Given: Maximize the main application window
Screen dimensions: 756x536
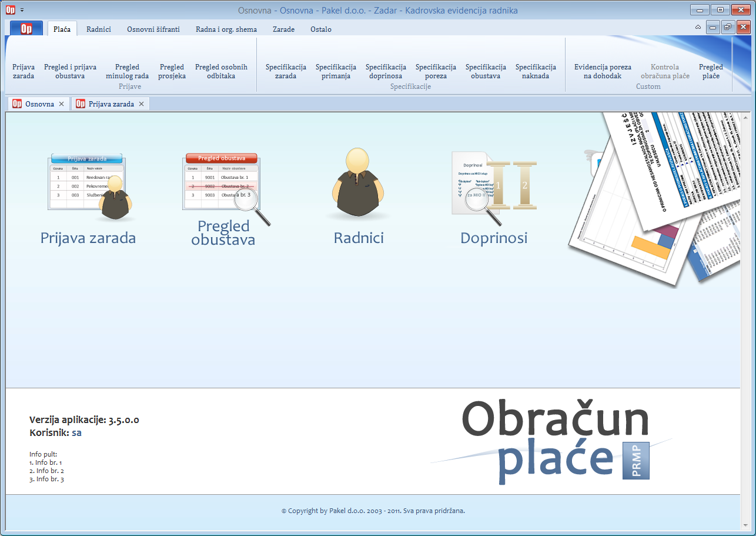Looking at the screenshot, I should (719, 9).
